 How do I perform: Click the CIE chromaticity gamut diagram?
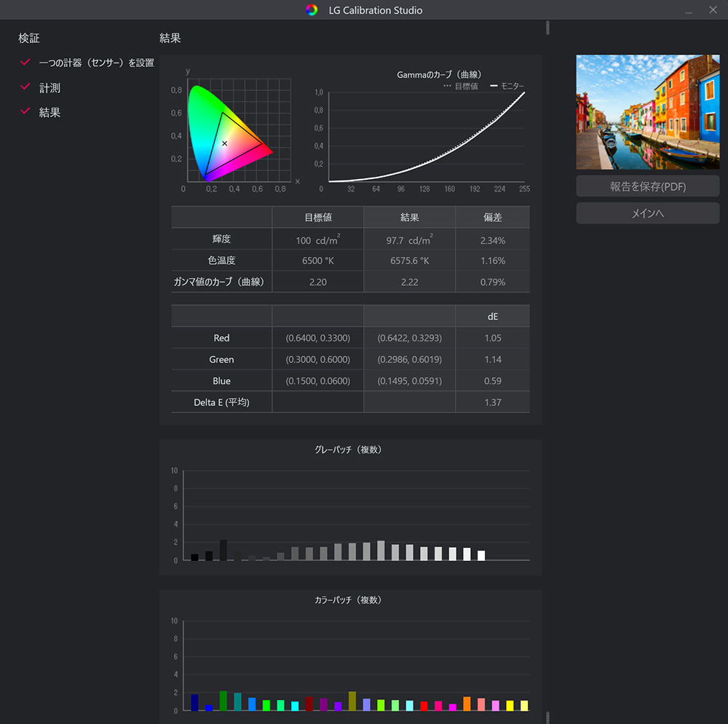(x=229, y=135)
